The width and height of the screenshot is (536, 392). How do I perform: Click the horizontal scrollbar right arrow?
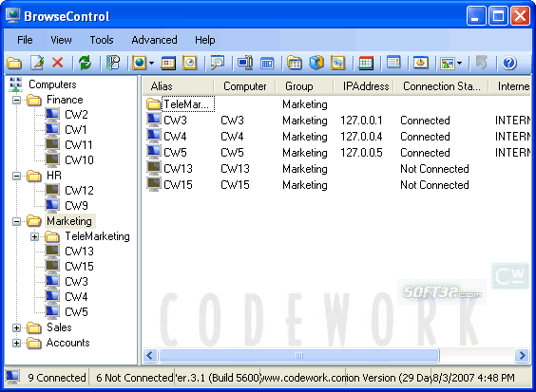tap(522, 356)
